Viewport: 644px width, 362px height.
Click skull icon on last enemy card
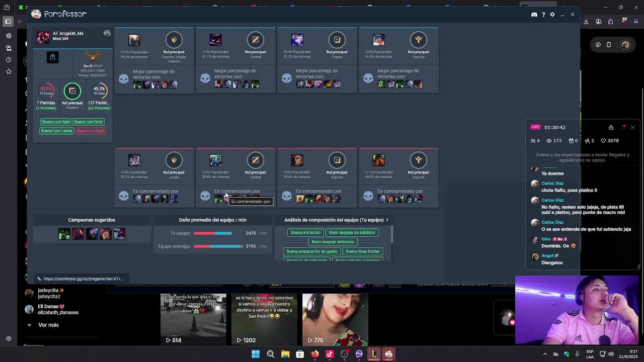[368, 196]
